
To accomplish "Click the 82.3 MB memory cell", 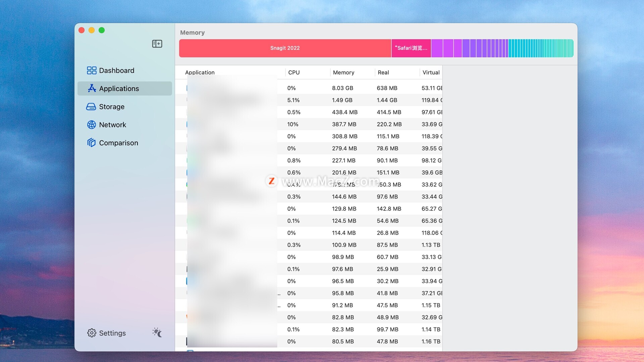I will pos(343,329).
